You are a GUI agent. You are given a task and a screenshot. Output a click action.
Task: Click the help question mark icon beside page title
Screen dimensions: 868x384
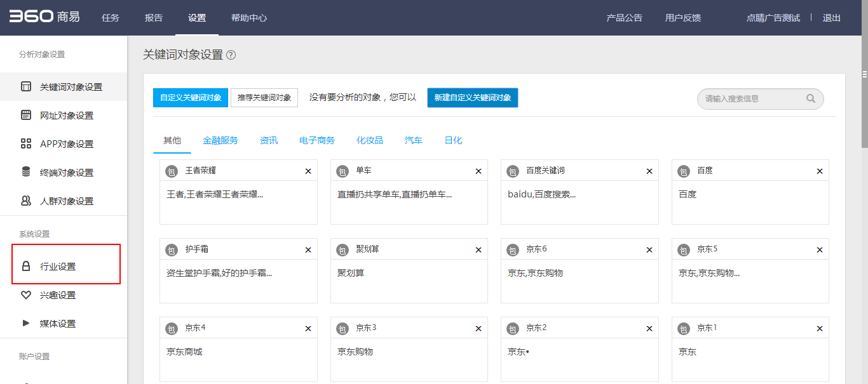pyautogui.click(x=231, y=55)
